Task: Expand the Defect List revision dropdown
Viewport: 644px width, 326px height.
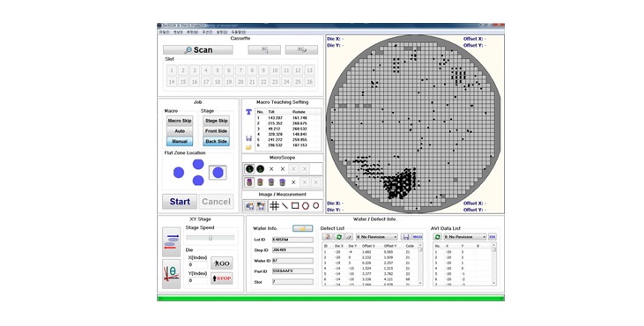Action: click(x=377, y=237)
